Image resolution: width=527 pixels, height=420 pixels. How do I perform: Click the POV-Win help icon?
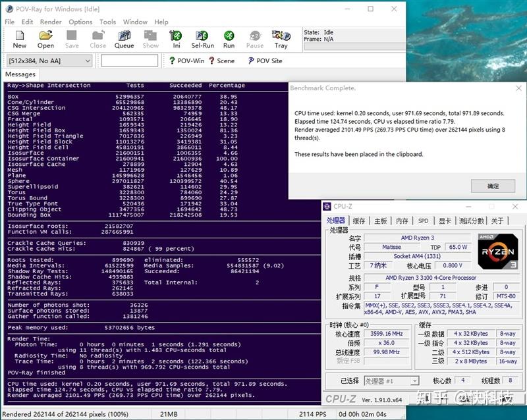click(x=190, y=61)
